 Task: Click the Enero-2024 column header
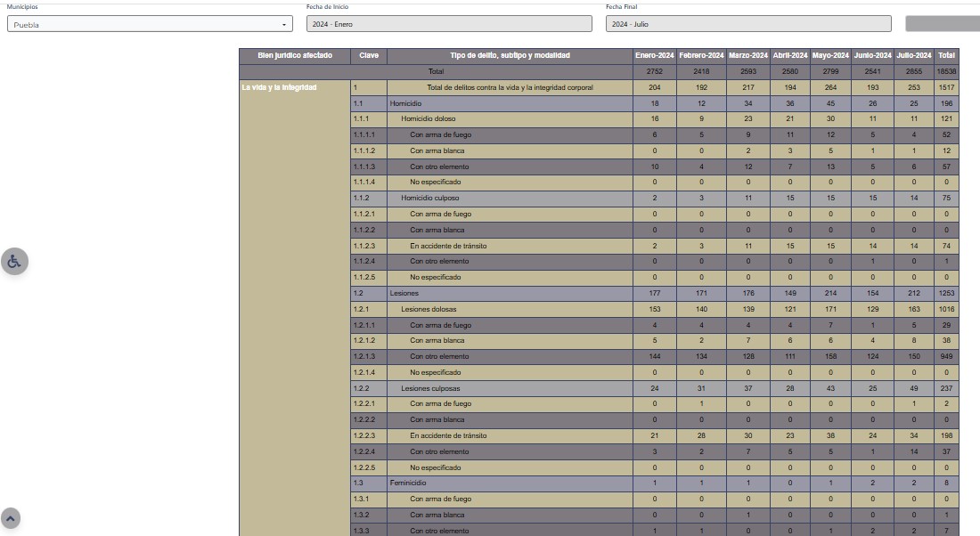(x=655, y=55)
